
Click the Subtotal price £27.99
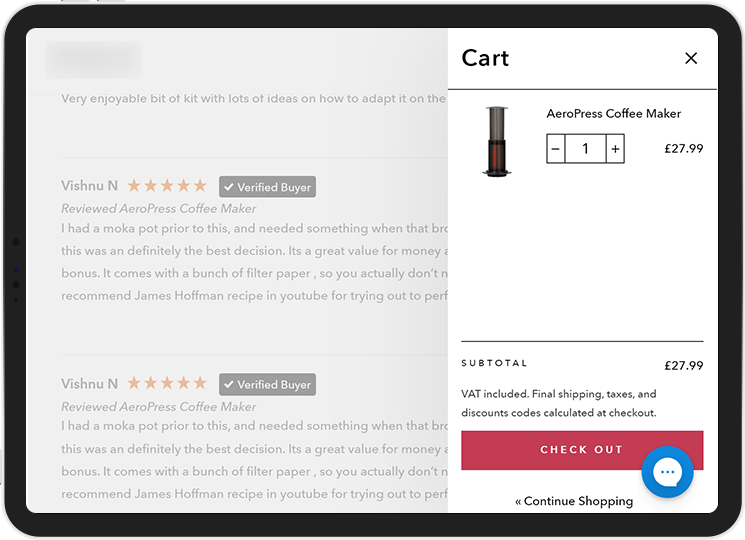click(x=684, y=365)
